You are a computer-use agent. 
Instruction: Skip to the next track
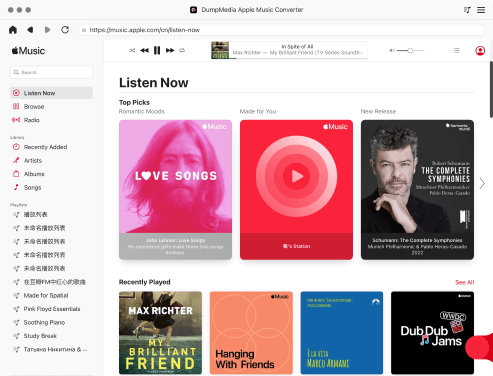(x=170, y=50)
